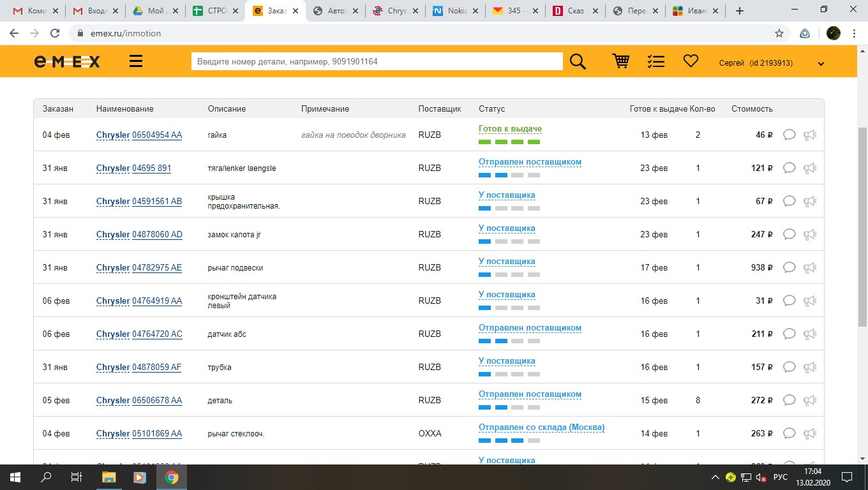Click 'Отправлен поставщиком' status for 04695 891
Image resolution: width=868 pixels, height=490 pixels.
[x=530, y=162]
